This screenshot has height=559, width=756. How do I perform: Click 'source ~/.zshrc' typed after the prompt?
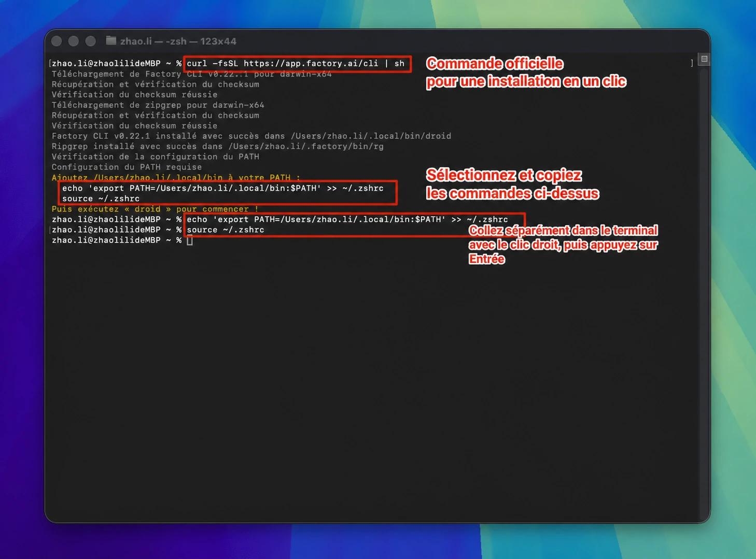pos(226,230)
